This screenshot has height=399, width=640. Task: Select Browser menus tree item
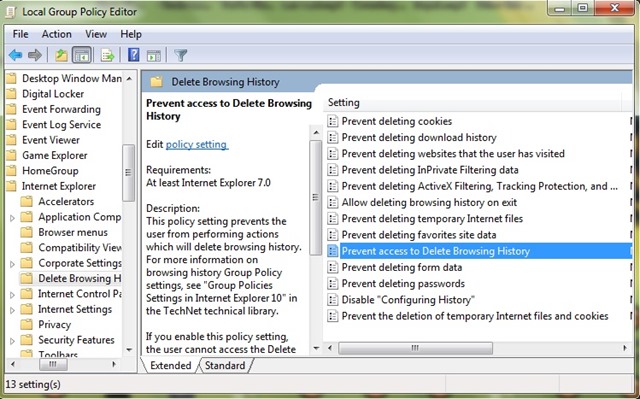click(x=73, y=232)
